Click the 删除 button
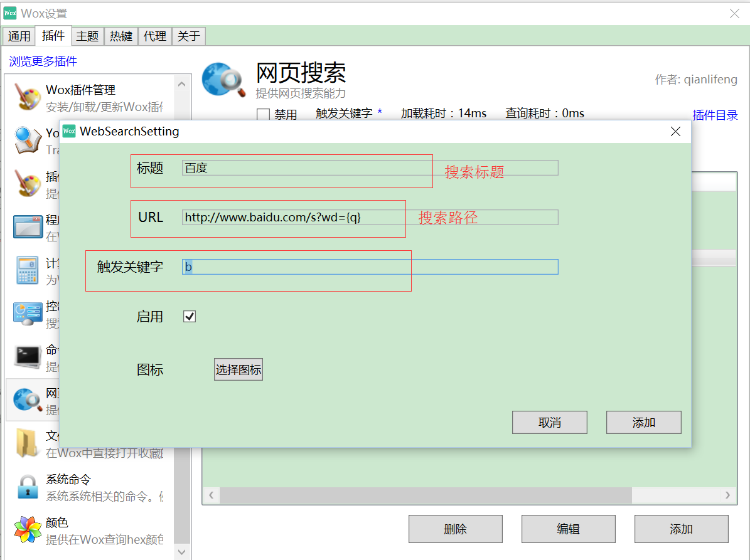This screenshot has height=560, width=750. (456, 529)
